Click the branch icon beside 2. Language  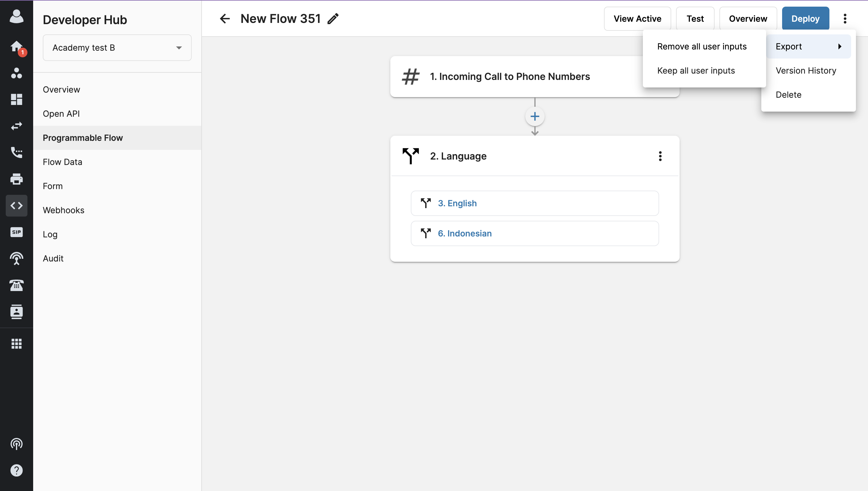(410, 156)
